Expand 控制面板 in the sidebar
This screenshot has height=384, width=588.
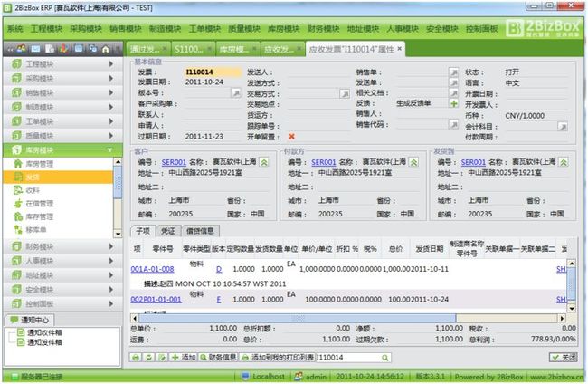[x=62, y=303]
